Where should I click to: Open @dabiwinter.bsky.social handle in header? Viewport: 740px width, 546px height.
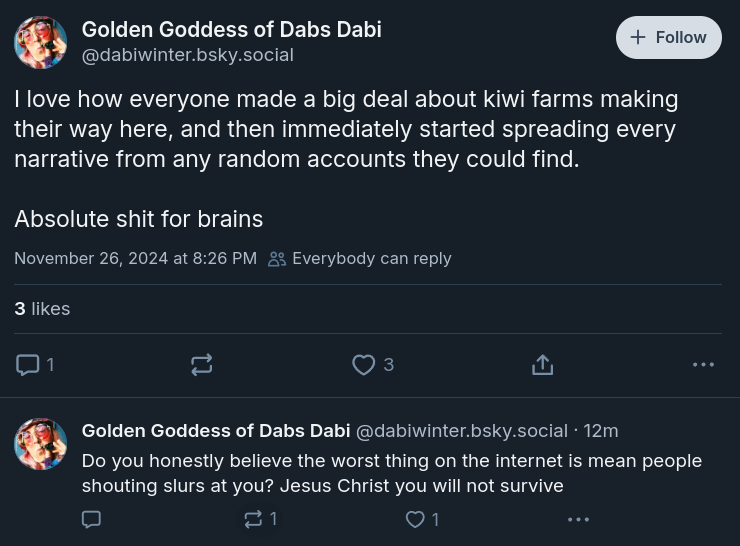click(187, 55)
